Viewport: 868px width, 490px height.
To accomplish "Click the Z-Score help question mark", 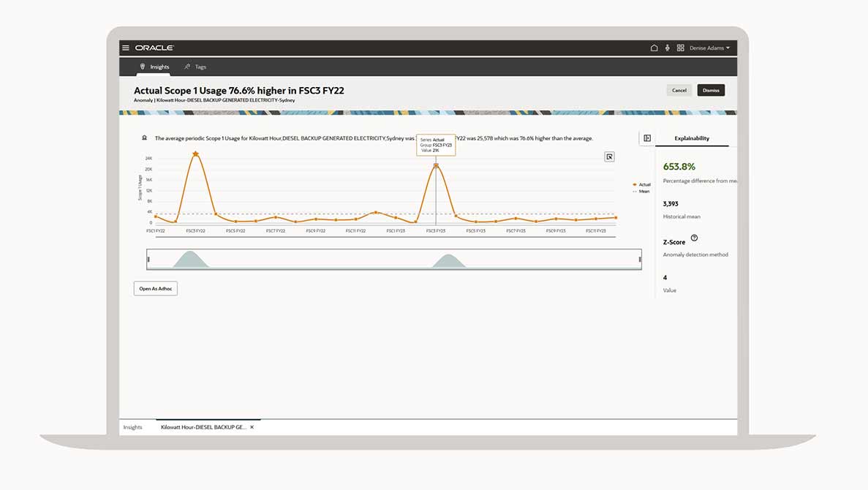I will click(x=694, y=238).
